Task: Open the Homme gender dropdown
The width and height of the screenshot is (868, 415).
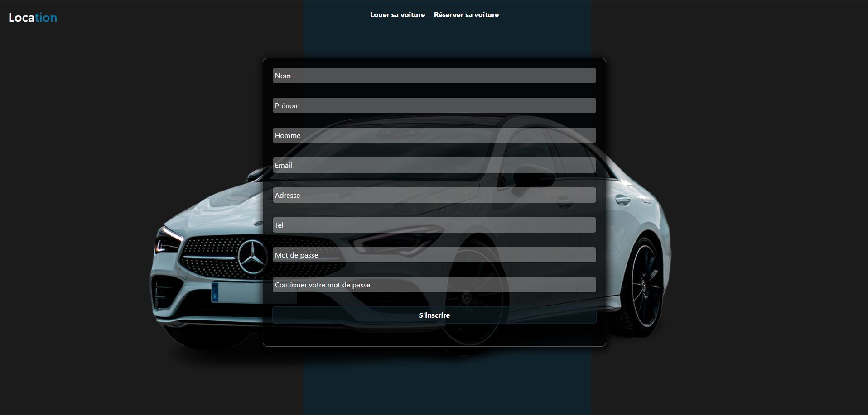Action: click(434, 135)
